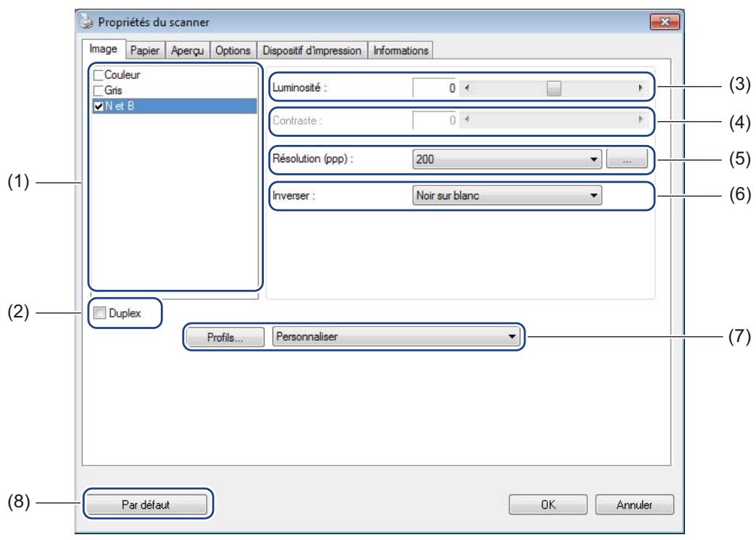Open the Inverser dropdown
756x540 pixels.
[507, 195]
